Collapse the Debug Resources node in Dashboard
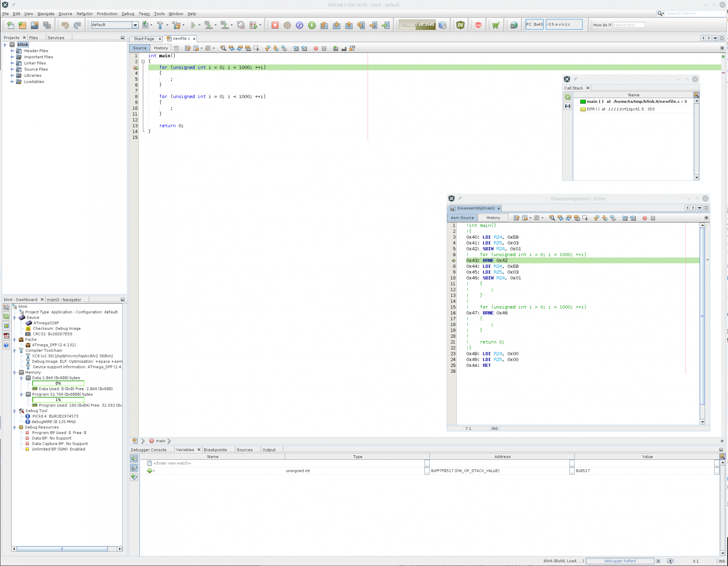This screenshot has width=728, height=566. coord(14,428)
